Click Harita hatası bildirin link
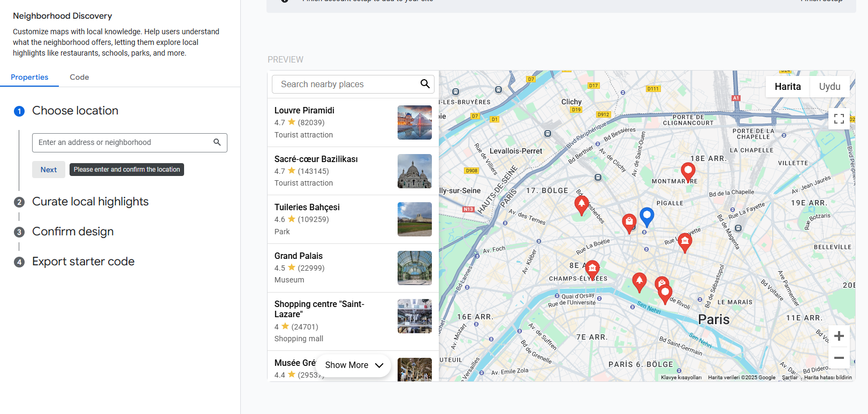The width and height of the screenshot is (868, 414). (828, 378)
